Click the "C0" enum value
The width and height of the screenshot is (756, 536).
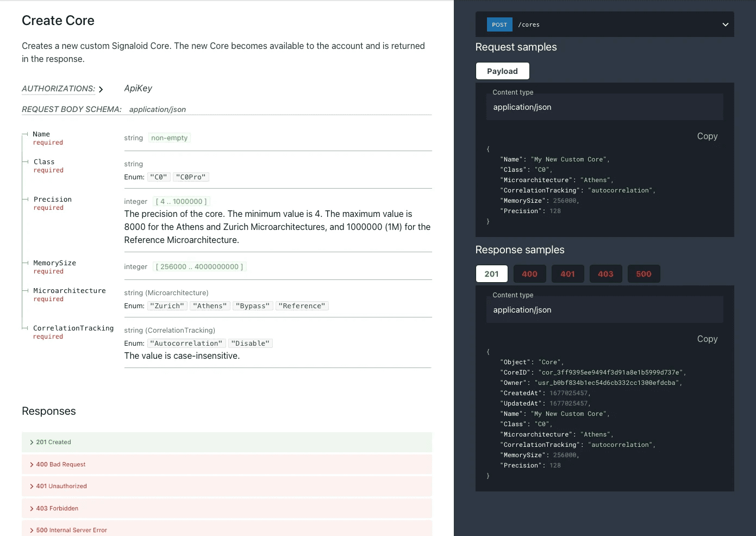click(159, 177)
